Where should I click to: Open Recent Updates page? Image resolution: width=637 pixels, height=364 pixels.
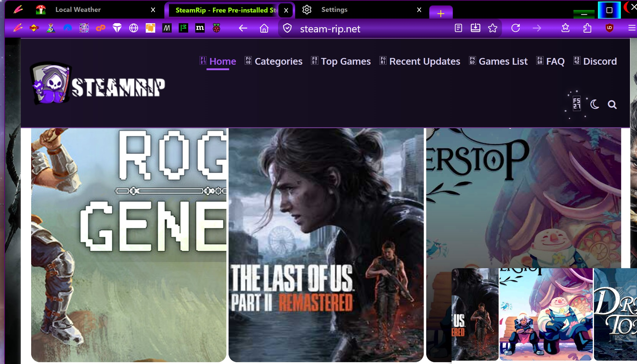click(420, 61)
